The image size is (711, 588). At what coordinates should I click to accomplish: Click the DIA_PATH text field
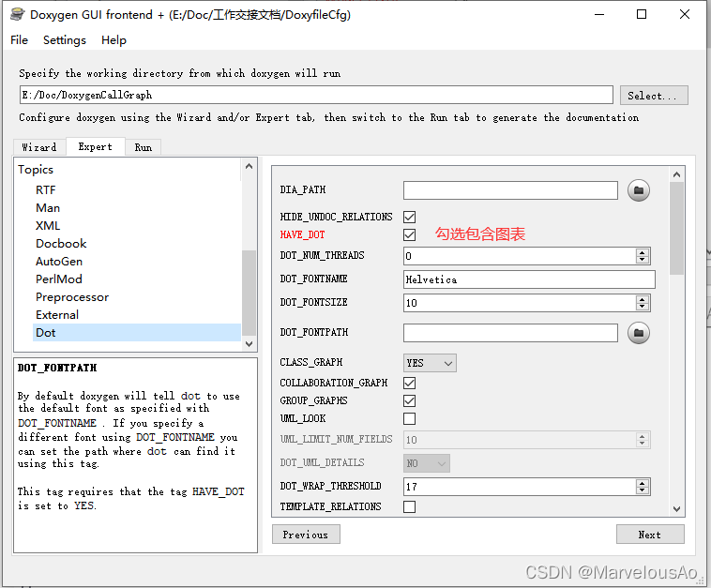pyautogui.click(x=510, y=190)
